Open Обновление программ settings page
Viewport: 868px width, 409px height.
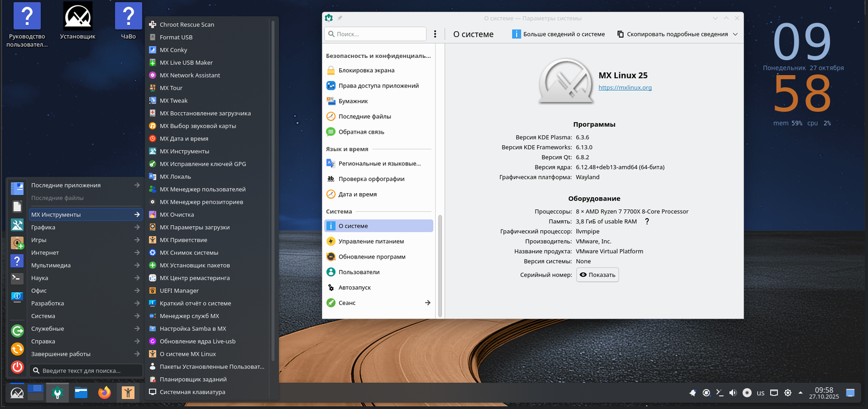378,256
